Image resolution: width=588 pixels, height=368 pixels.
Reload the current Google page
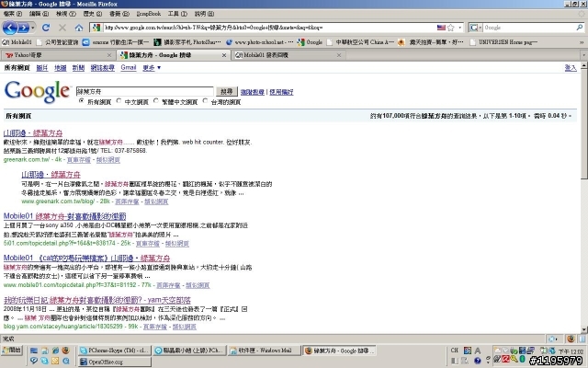[46, 28]
